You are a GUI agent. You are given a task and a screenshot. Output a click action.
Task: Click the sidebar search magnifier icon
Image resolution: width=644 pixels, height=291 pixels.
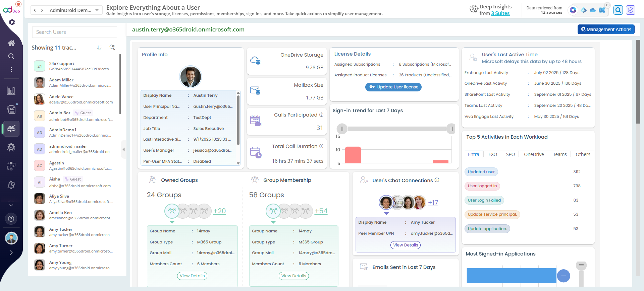tap(11, 56)
